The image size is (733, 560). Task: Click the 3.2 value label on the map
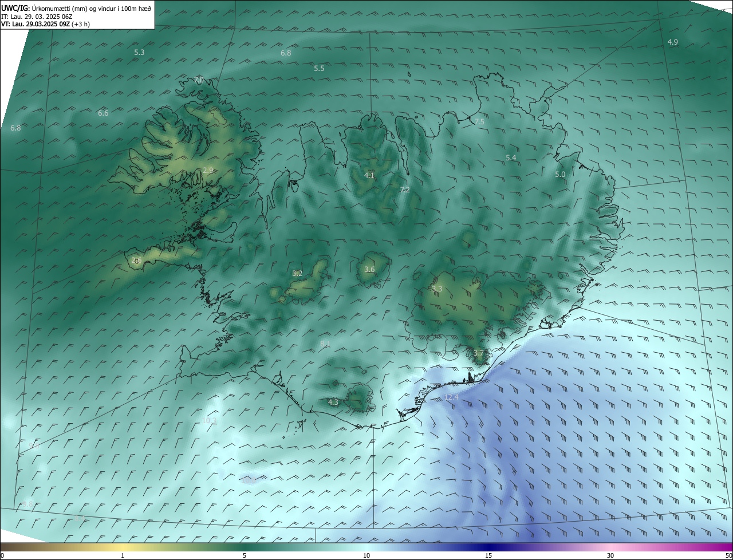(297, 273)
